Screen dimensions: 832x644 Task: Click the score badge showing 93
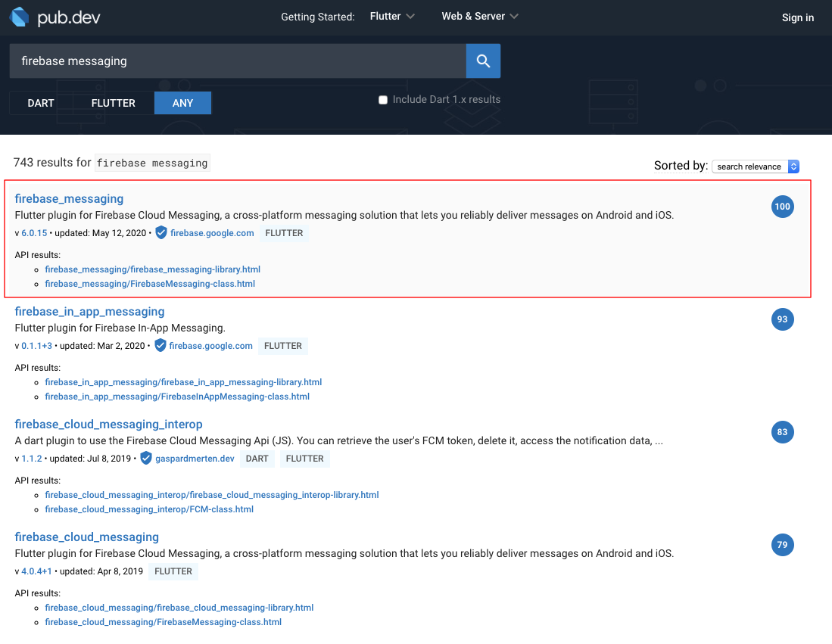782,319
